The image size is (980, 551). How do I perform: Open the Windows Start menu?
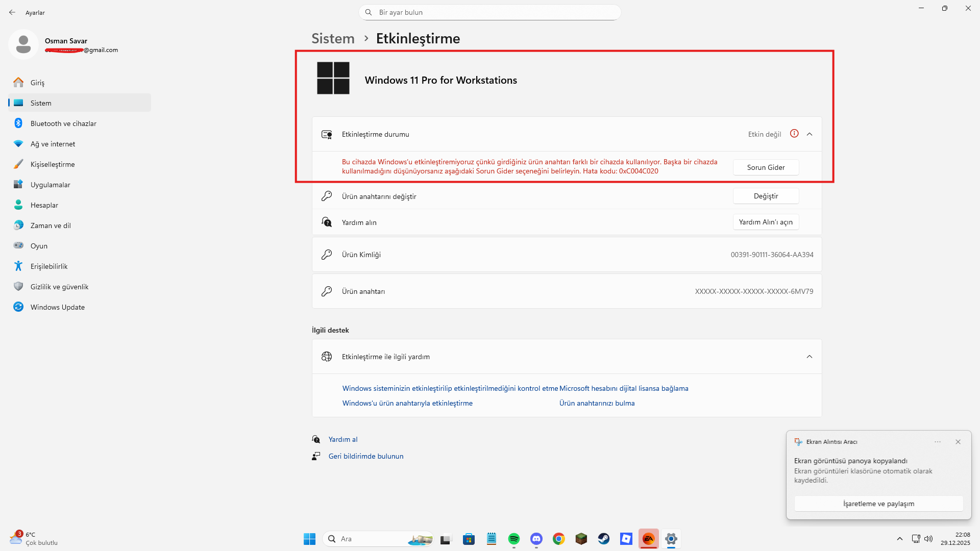click(309, 539)
